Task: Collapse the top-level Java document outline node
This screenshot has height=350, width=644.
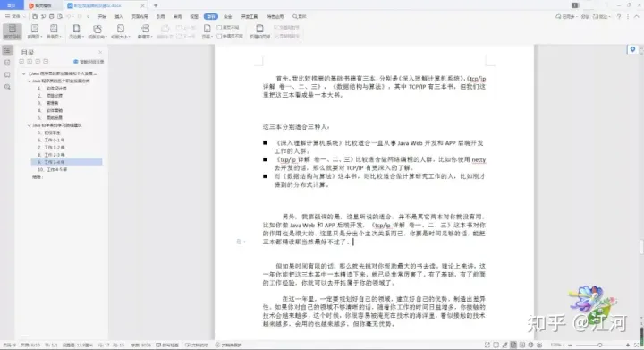Action: point(24,73)
